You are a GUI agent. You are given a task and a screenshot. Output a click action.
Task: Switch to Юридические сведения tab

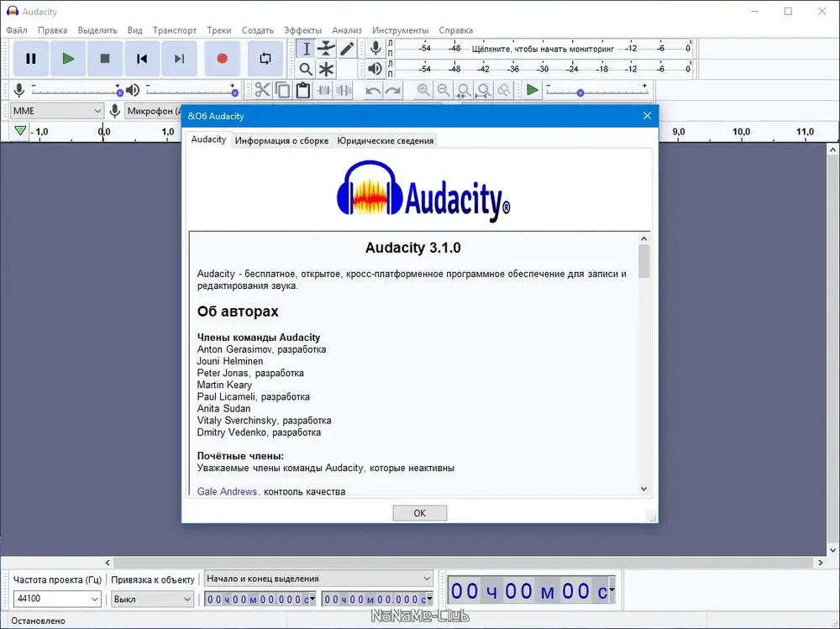click(x=386, y=141)
